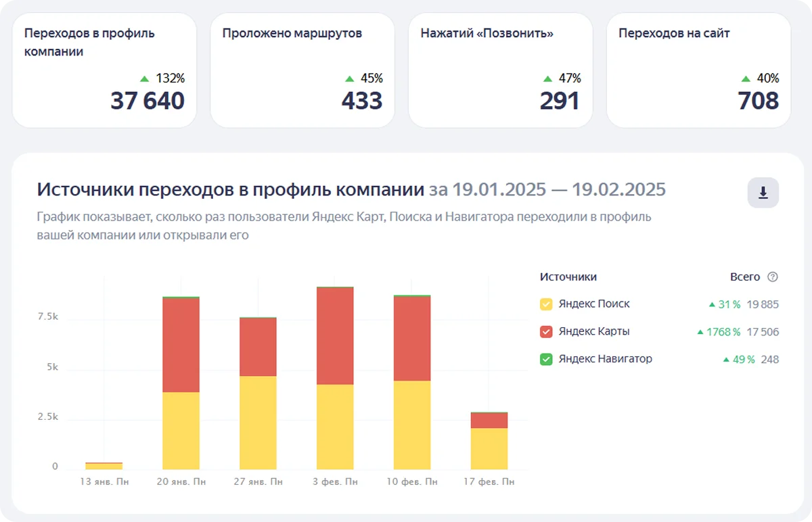
Task: Click the help question mark next to Всего
Action: pos(773,277)
